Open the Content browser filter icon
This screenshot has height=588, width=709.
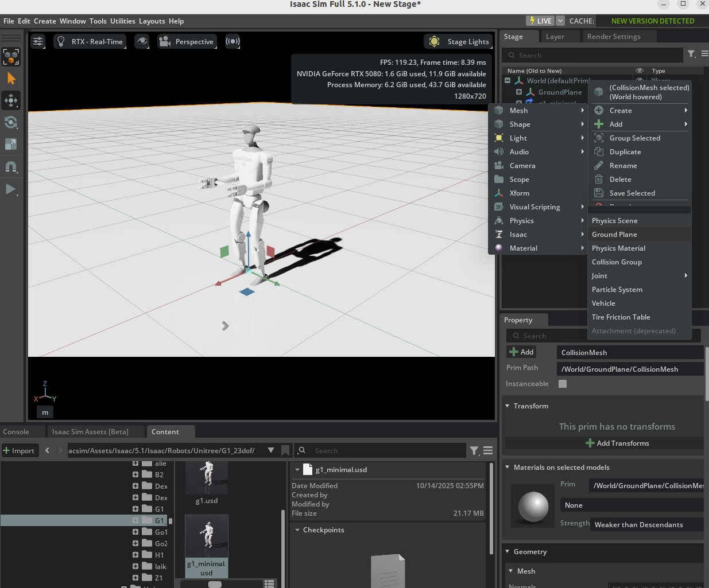[x=474, y=451]
